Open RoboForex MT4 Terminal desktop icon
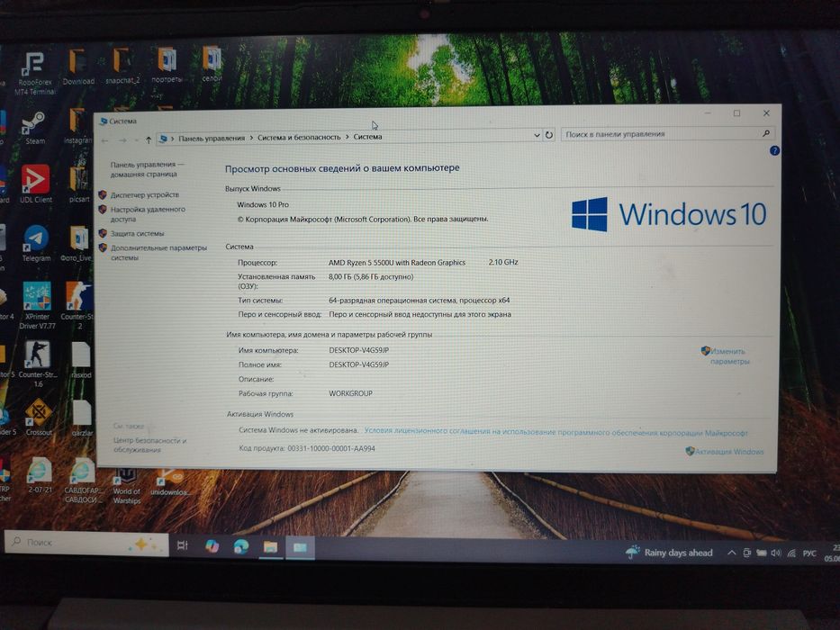The height and width of the screenshot is (630, 840). click(x=34, y=72)
